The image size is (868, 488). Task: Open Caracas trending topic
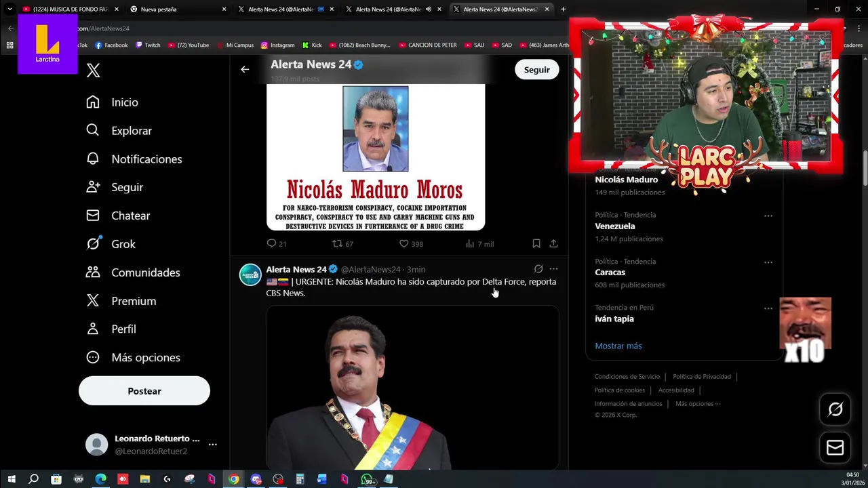pyautogui.click(x=610, y=272)
